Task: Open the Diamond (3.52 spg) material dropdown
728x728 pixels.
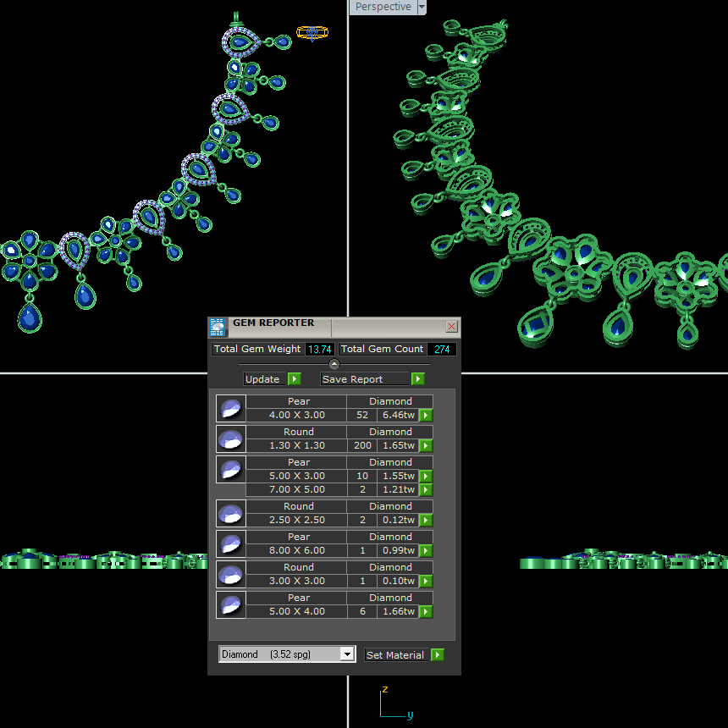Action: click(346, 654)
